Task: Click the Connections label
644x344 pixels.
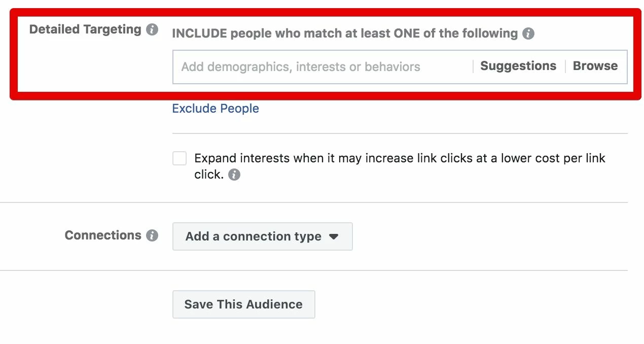Action: (103, 235)
